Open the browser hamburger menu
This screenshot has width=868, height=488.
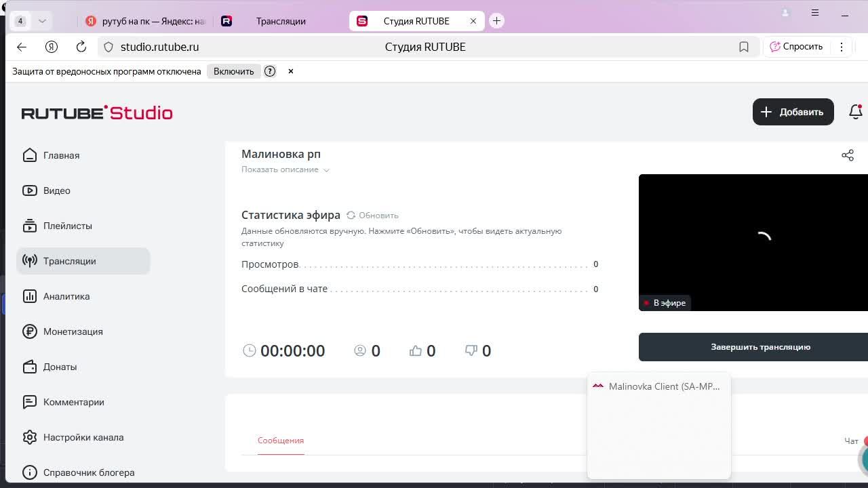pyautogui.click(x=815, y=13)
